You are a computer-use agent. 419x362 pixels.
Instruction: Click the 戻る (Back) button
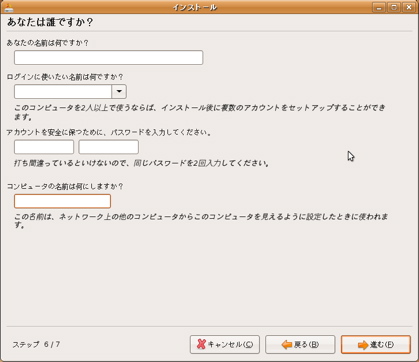[300, 344]
